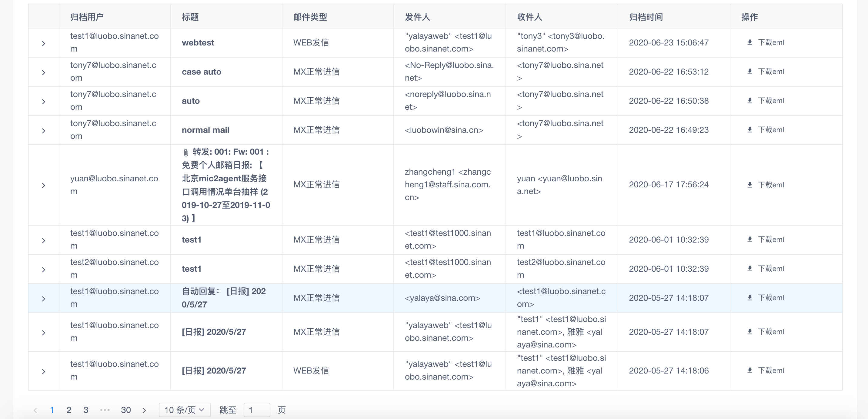Screen dimensions: 868x419
Task: Click the 跳至 page number input field
Action: 256,410
